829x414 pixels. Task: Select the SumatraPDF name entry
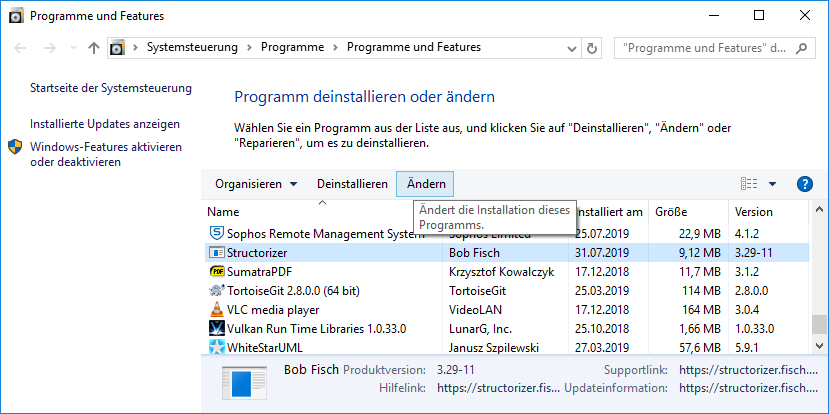[x=260, y=272]
